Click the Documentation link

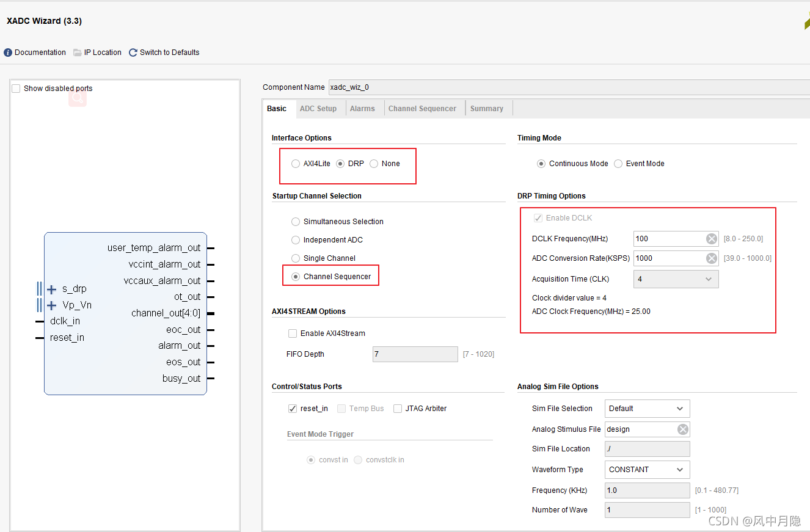(40, 53)
